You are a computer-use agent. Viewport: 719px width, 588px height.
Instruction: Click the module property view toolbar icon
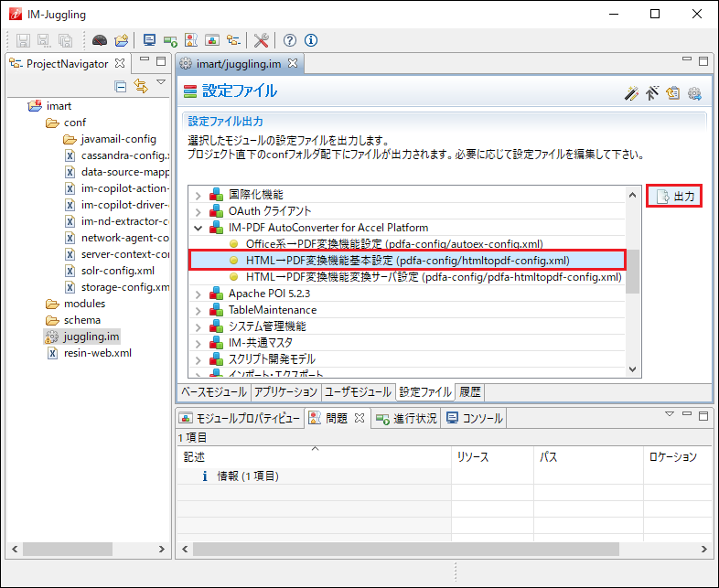(x=212, y=40)
